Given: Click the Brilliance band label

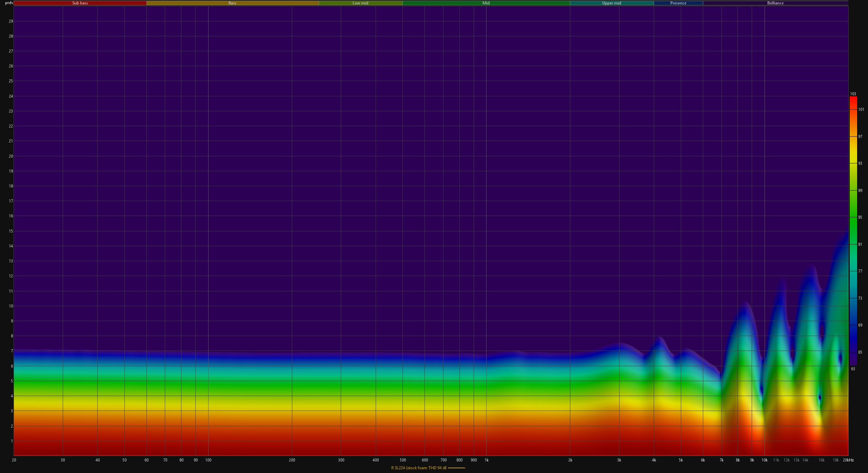Looking at the screenshot, I should click(775, 3).
